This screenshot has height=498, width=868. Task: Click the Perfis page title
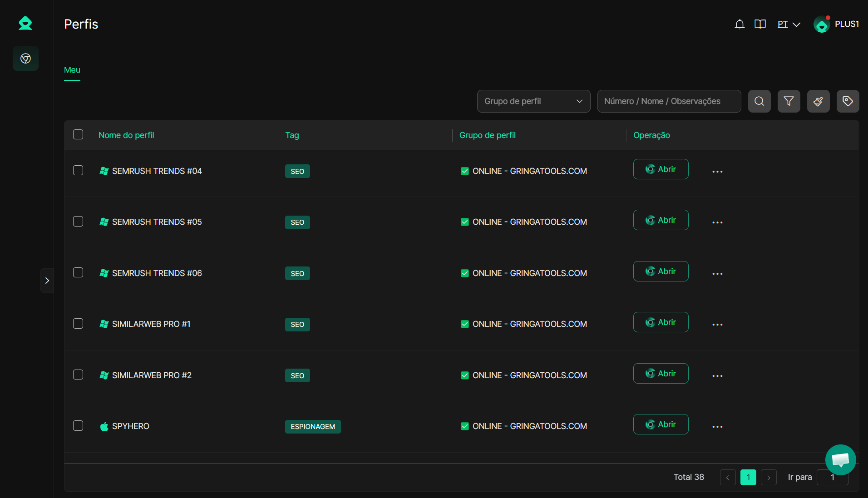click(81, 24)
